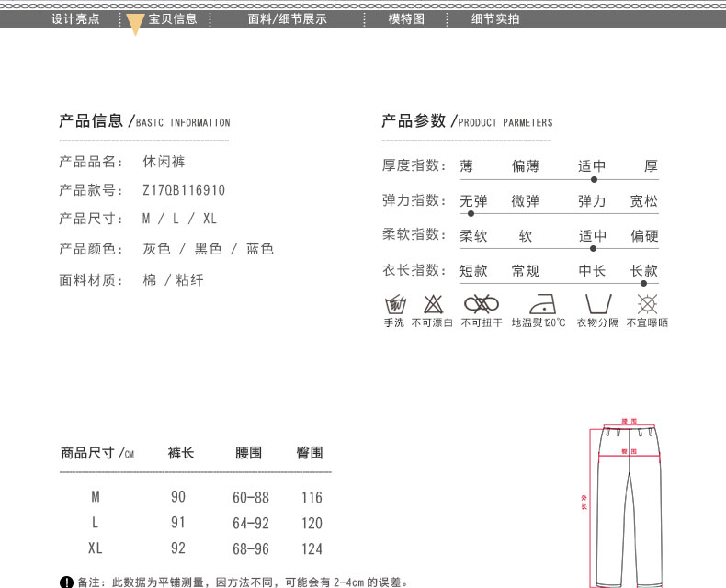Click the 厚度指数 slider dot under 适中

(594, 179)
